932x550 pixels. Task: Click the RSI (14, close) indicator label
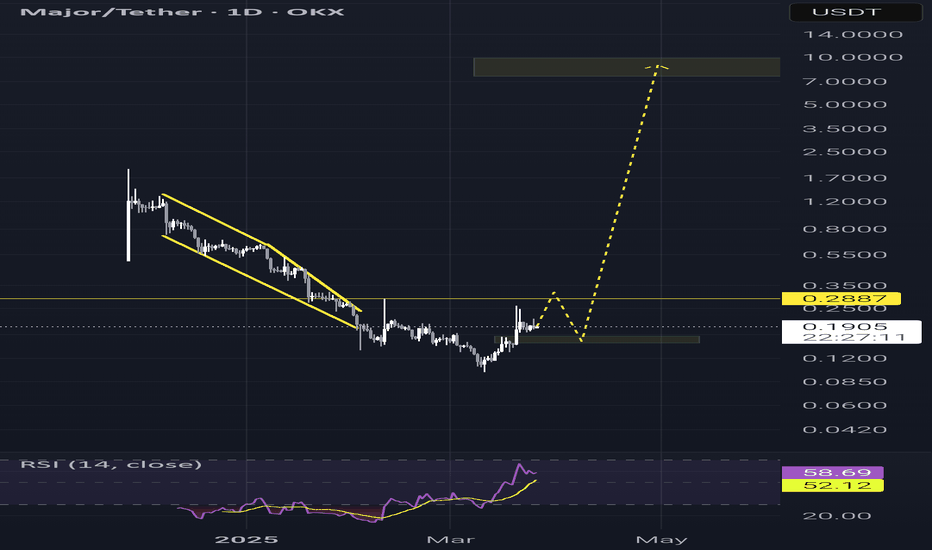click(x=111, y=464)
